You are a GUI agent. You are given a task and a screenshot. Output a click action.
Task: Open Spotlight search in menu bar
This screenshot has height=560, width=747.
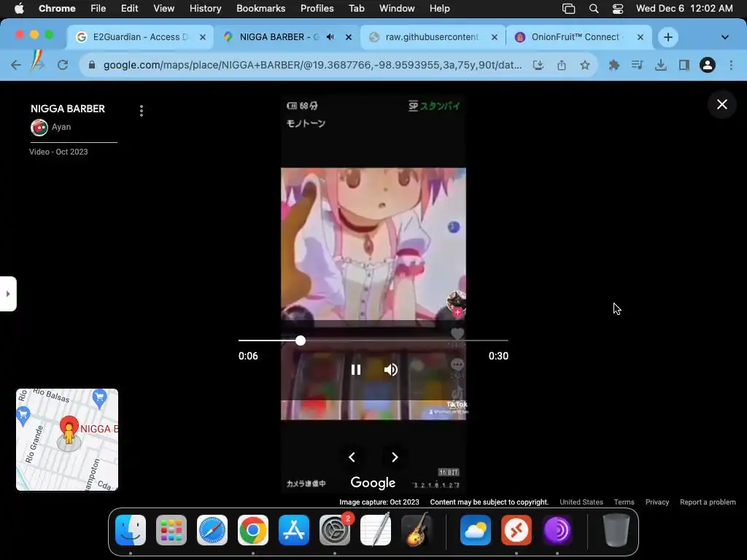tap(594, 9)
